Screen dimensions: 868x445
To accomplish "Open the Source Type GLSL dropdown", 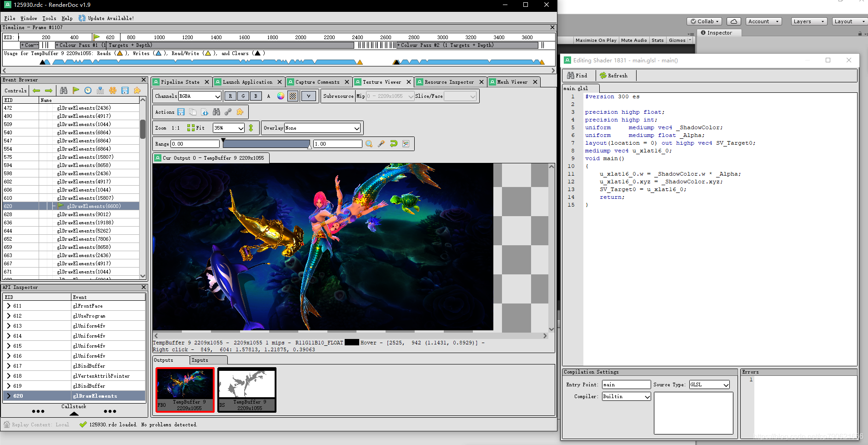I will point(708,384).
